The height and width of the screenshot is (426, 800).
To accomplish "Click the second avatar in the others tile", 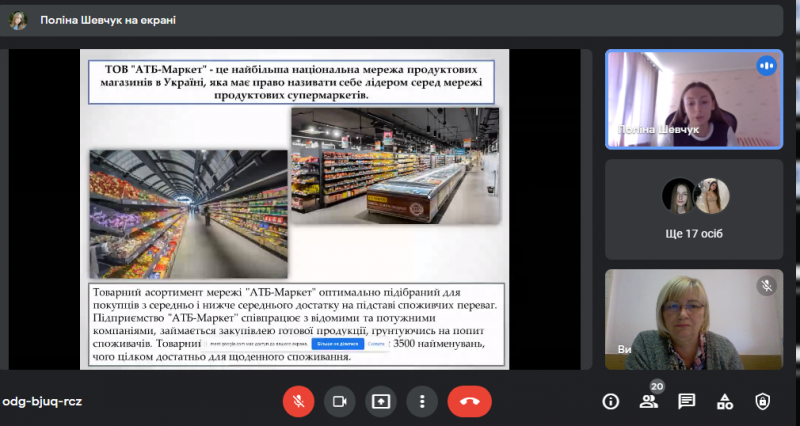I will tap(712, 196).
